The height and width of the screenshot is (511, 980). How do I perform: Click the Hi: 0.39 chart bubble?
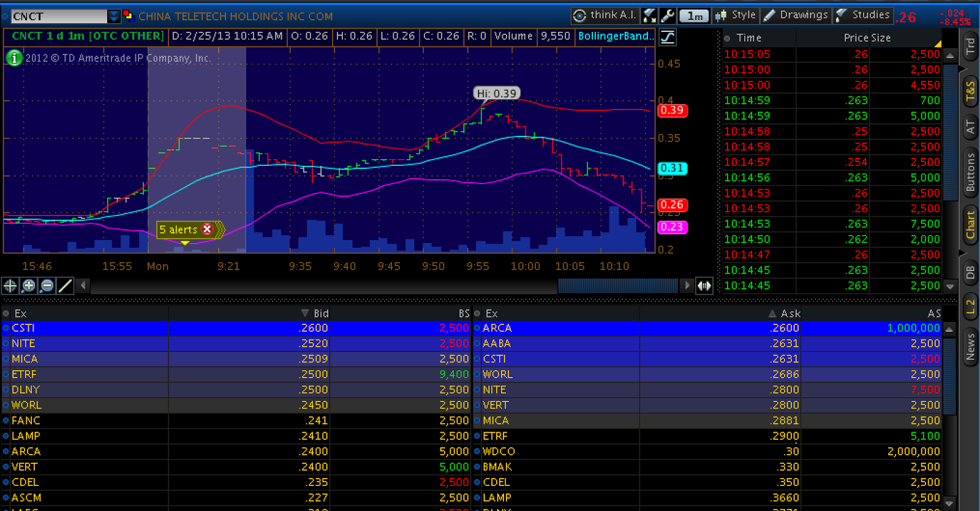[x=497, y=93]
